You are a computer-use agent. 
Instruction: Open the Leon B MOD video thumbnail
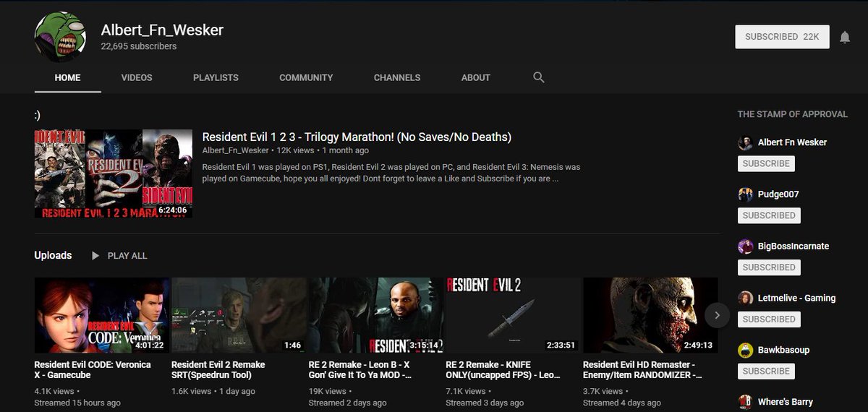pos(376,315)
